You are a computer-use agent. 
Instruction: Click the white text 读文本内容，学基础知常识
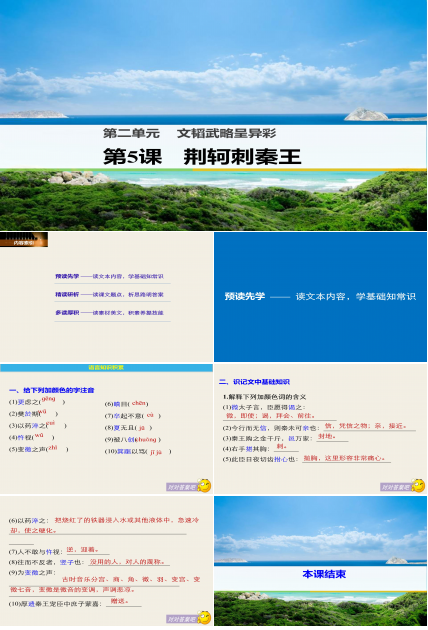(x=356, y=297)
